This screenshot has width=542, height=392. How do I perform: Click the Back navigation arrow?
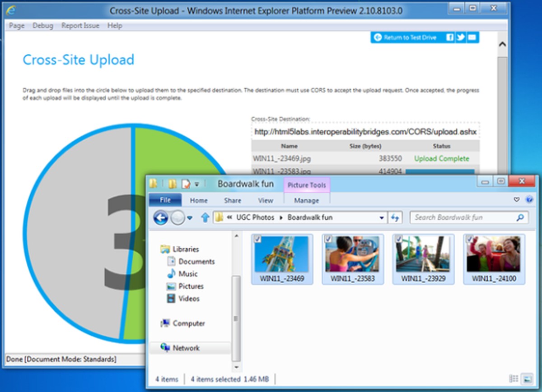(161, 217)
